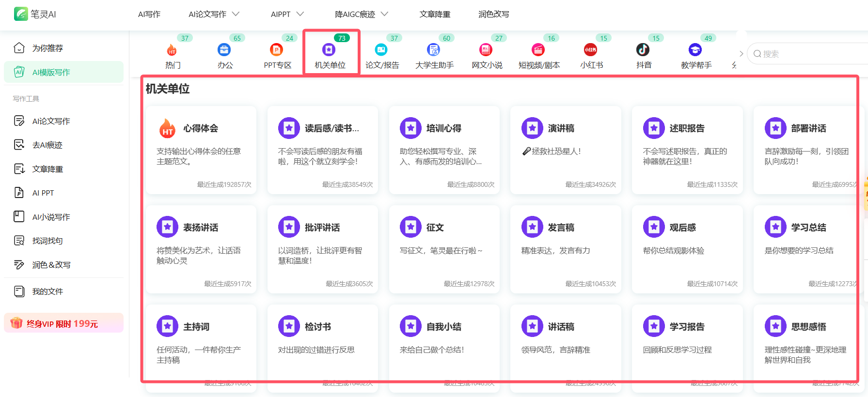868x397 pixels.
Task: Click the 去AI痕迹 sidebar icon
Action: (19, 145)
